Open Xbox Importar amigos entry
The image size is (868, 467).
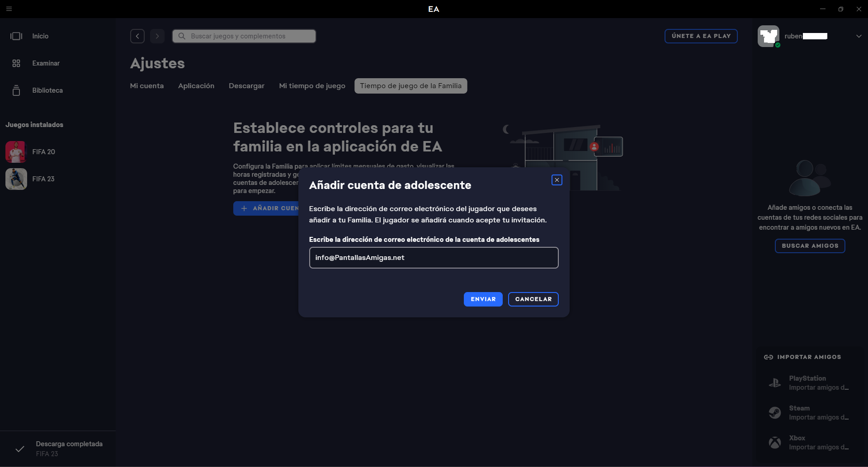(809, 443)
